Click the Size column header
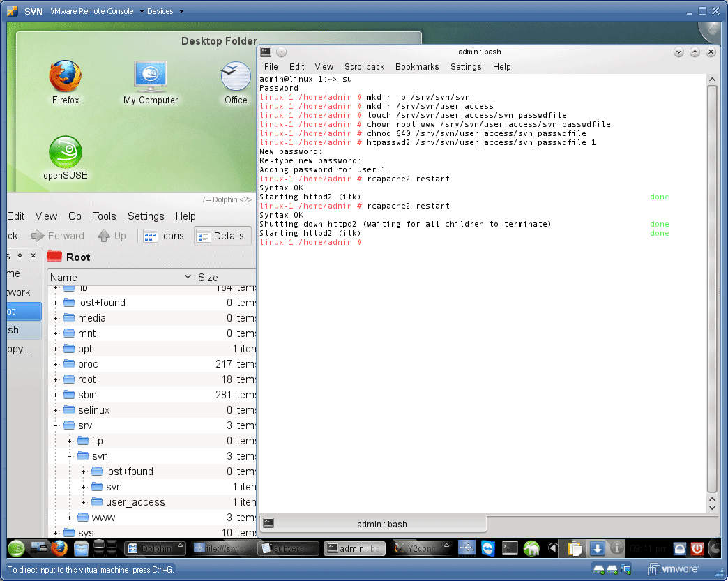Image resolution: width=728 pixels, height=581 pixels. [x=225, y=278]
